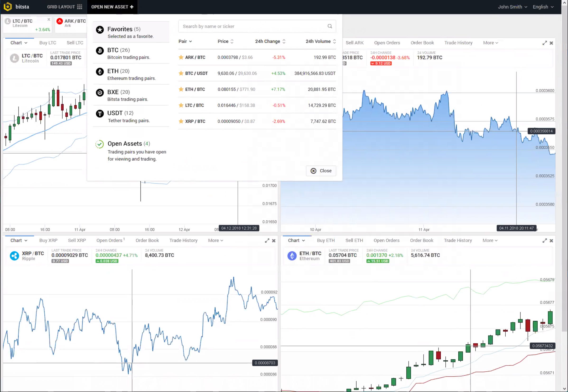568x392 pixels.
Task: Focus the Search by name or ticker field
Action: tap(257, 26)
